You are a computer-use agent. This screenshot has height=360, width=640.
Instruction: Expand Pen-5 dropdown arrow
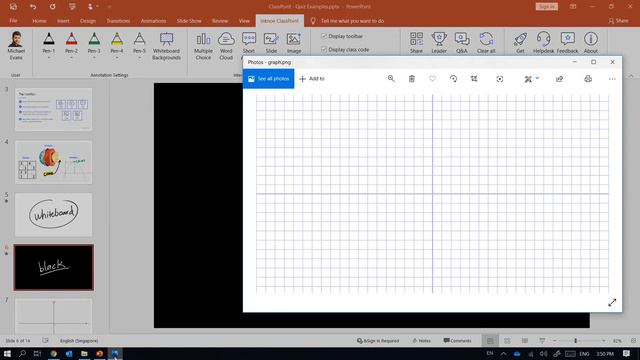tap(139, 58)
